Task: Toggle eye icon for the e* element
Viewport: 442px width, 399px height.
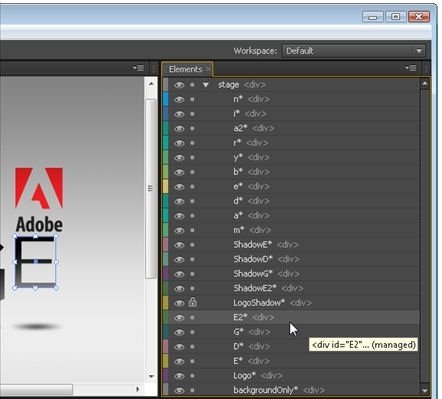Action: click(x=179, y=187)
